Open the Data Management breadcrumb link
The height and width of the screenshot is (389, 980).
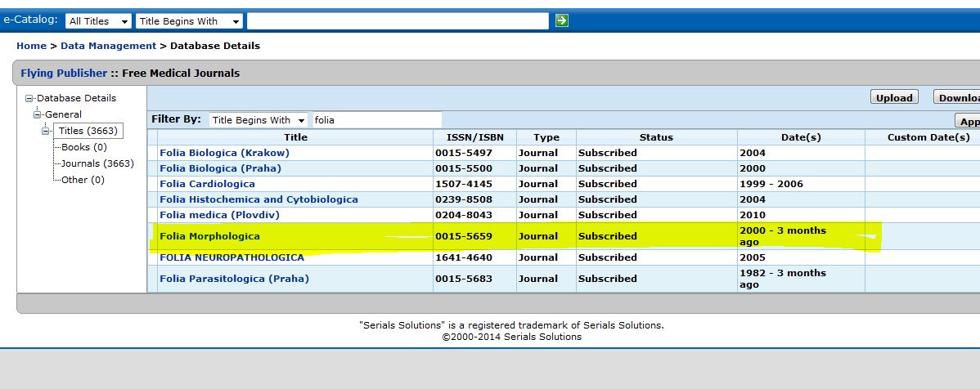108,46
